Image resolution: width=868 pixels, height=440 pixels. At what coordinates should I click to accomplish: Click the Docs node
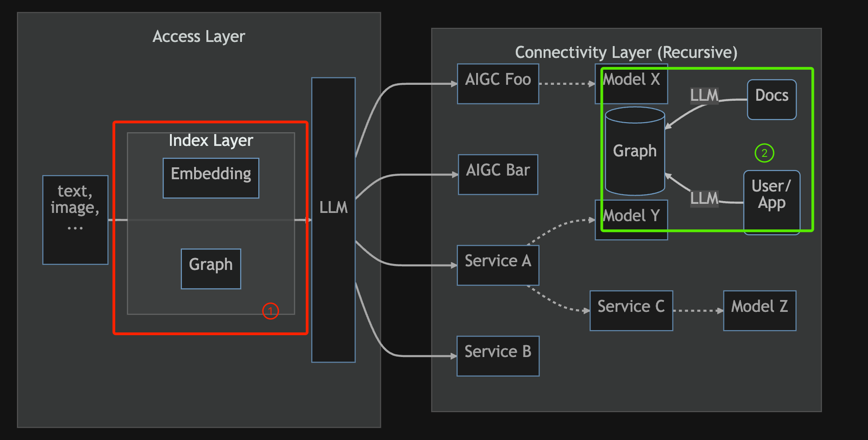click(x=772, y=99)
